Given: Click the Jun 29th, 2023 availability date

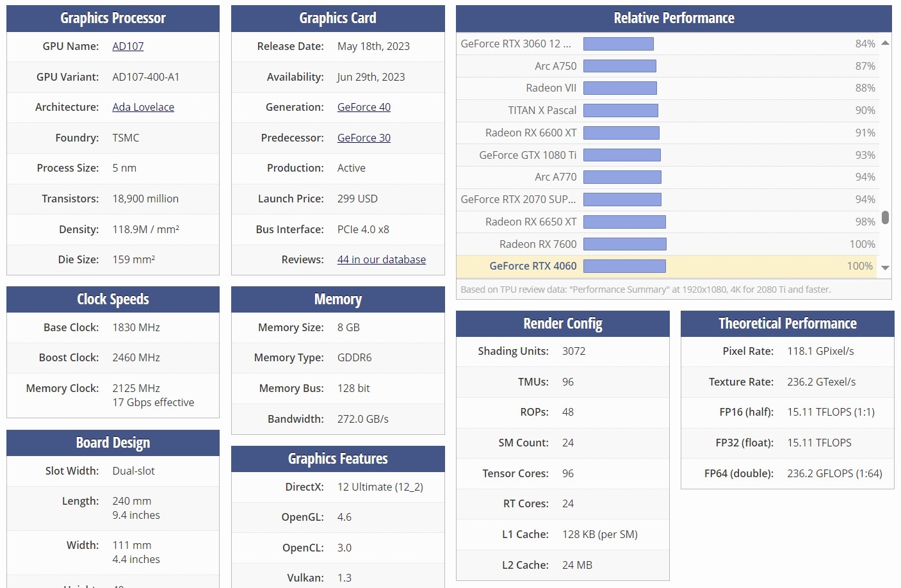Looking at the screenshot, I should coord(371,77).
